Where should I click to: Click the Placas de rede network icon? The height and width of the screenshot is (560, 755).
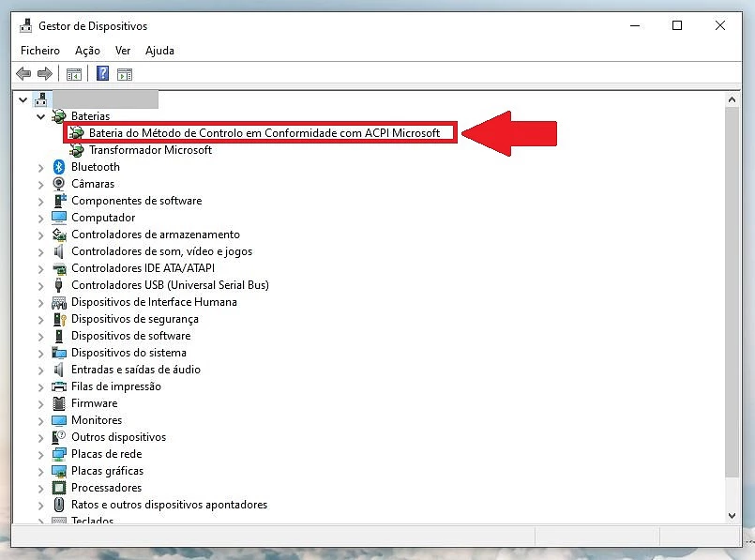click(x=59, y=454)
